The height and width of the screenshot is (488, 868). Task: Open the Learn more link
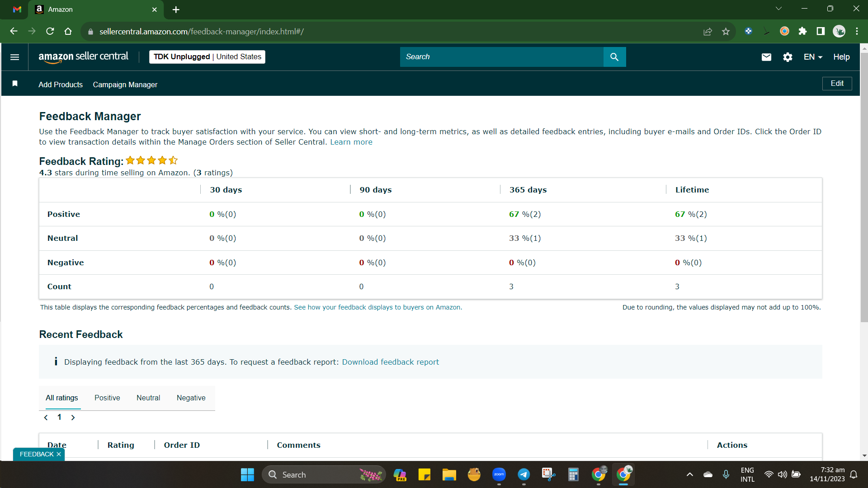351,142
